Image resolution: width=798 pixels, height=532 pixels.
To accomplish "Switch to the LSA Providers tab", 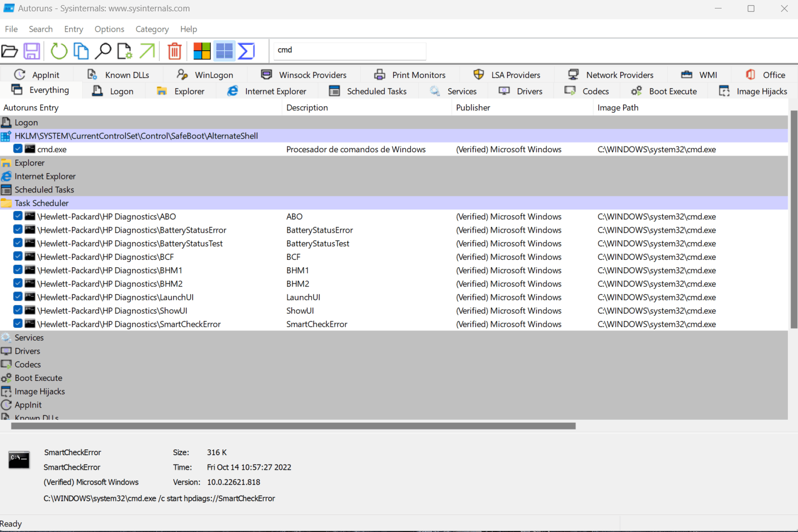I will (x=507, y=75).
